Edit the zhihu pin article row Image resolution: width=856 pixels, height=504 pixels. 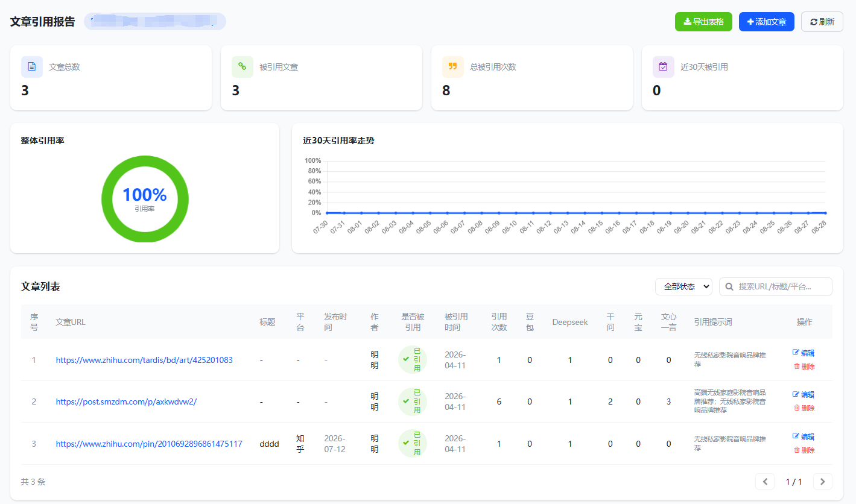[804, 436]
